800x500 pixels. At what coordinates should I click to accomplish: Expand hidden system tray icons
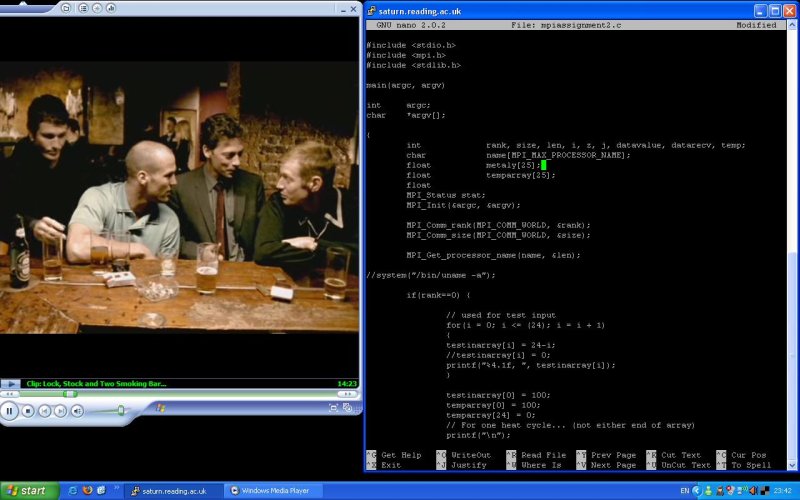[x=696, y=491]
